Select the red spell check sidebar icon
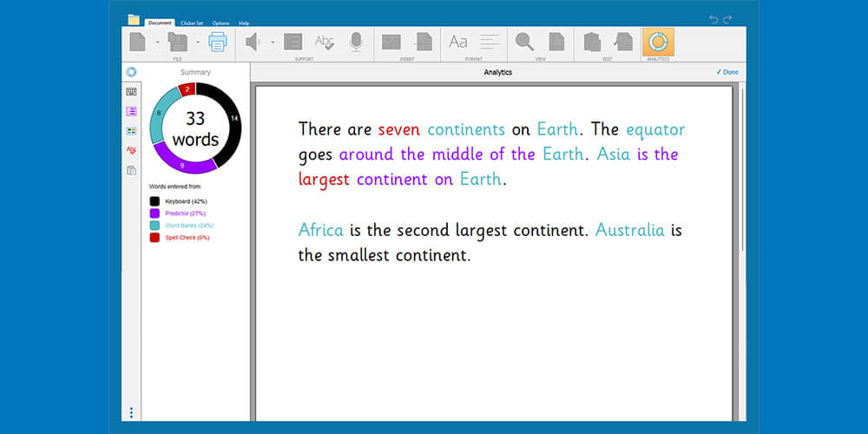Screen dimensions: 868x434 (131, 150)
